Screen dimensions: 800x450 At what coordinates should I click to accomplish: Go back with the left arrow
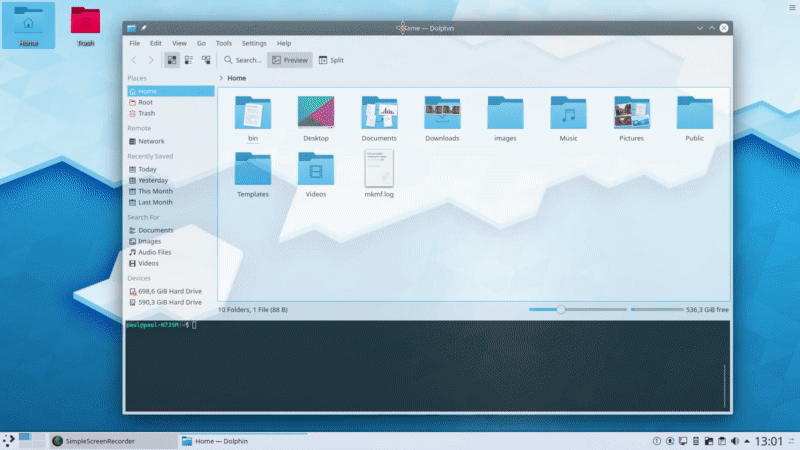[x=136, y=60]
